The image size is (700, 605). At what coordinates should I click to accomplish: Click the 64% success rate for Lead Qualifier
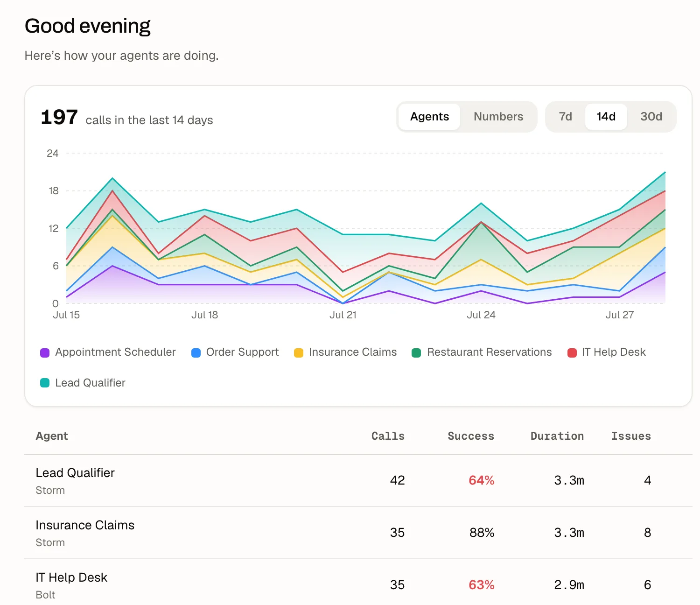pyautogui.click(x=481, y=480)
